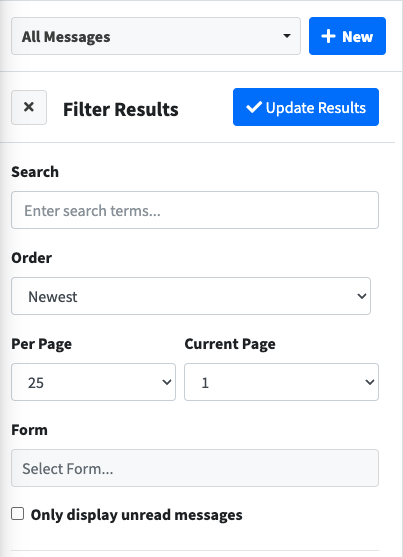Focus the Enter search terms field
This screenshot has height=557, width=403.
[195, 210]
